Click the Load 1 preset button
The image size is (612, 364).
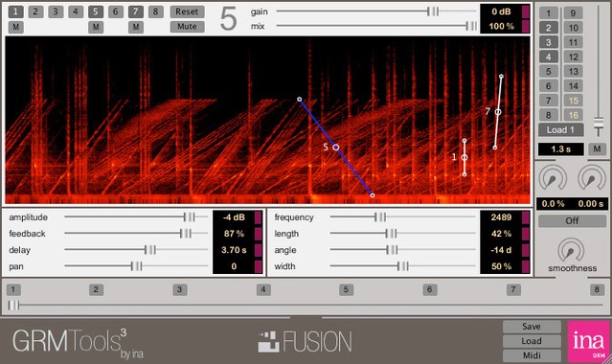point(561,130)
